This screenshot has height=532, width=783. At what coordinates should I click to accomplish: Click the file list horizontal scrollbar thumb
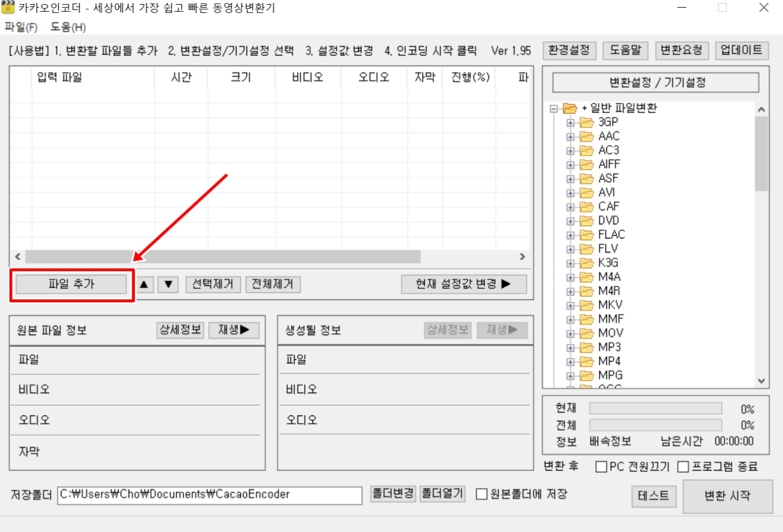[223, 257]
